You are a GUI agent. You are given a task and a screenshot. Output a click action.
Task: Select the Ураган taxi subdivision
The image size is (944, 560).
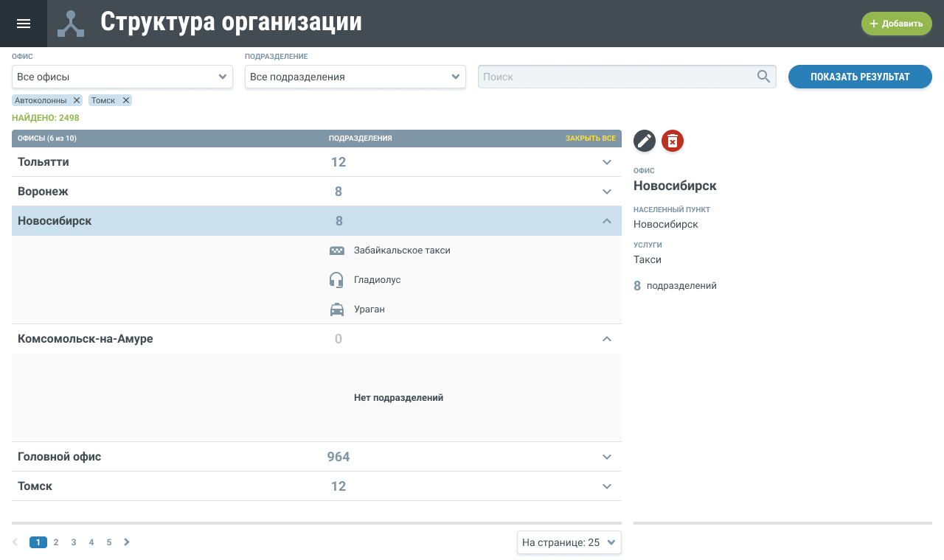point(369,309)
